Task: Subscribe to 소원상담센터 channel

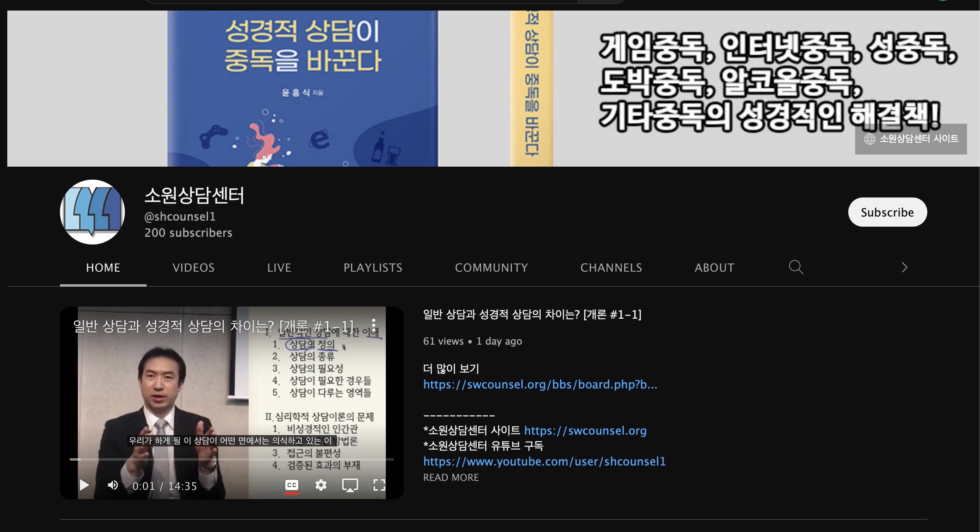Action: [x=887, y=212]
